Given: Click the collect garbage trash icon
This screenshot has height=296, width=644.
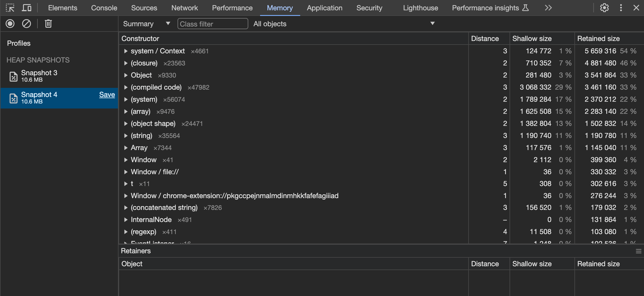Looking at the screenshot, I should coord(48,24).
